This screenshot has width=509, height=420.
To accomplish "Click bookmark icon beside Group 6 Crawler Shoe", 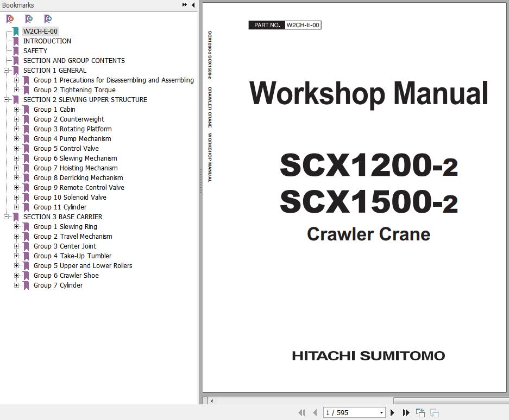I will click(26, 275).
